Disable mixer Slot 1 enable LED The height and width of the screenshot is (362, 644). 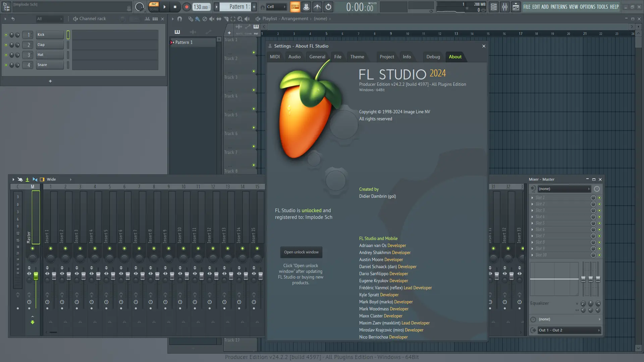coord(599,198)
